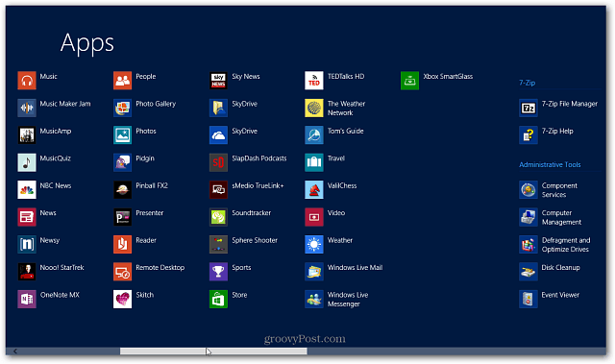The height and width of the screenshot is (364, 615).
Task: Launch the green Store app icon
Action: (x=218, y=299)
